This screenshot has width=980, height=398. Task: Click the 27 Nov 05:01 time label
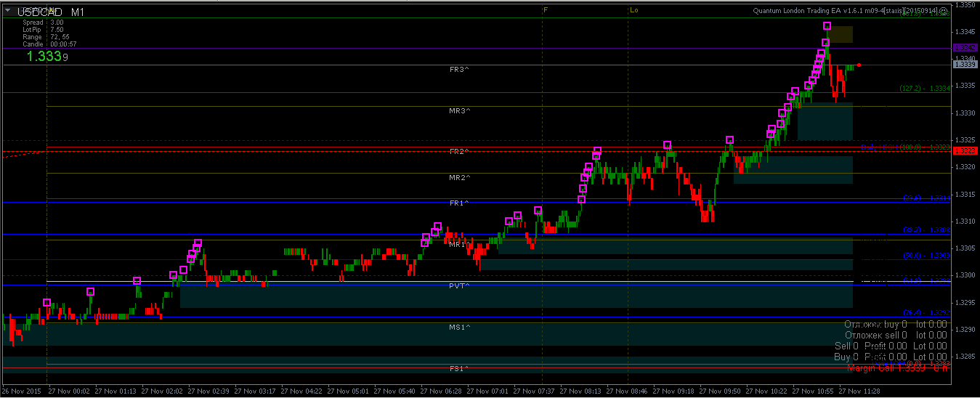click(348, 391)
